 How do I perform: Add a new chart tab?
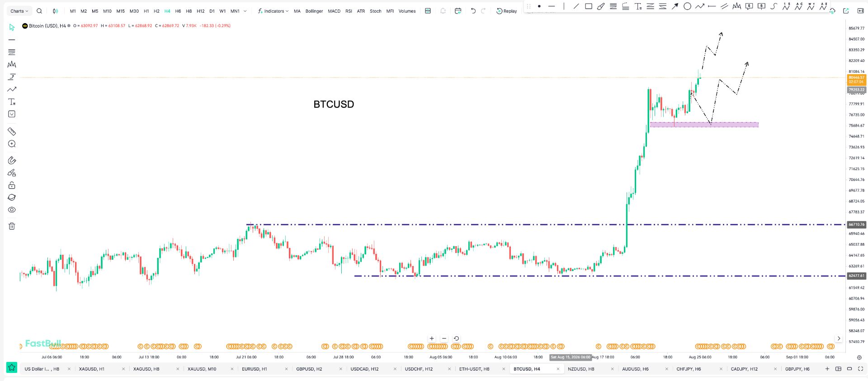tap(827, 369)
